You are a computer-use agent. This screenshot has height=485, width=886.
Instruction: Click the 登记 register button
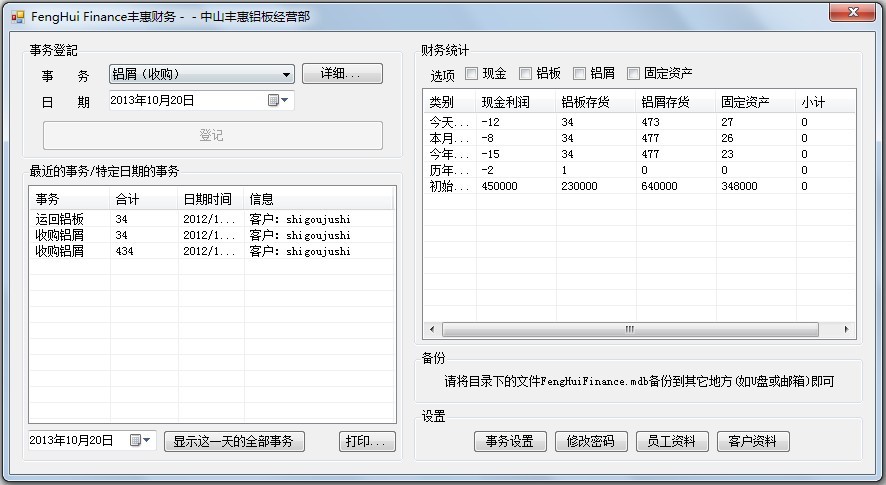212,135
